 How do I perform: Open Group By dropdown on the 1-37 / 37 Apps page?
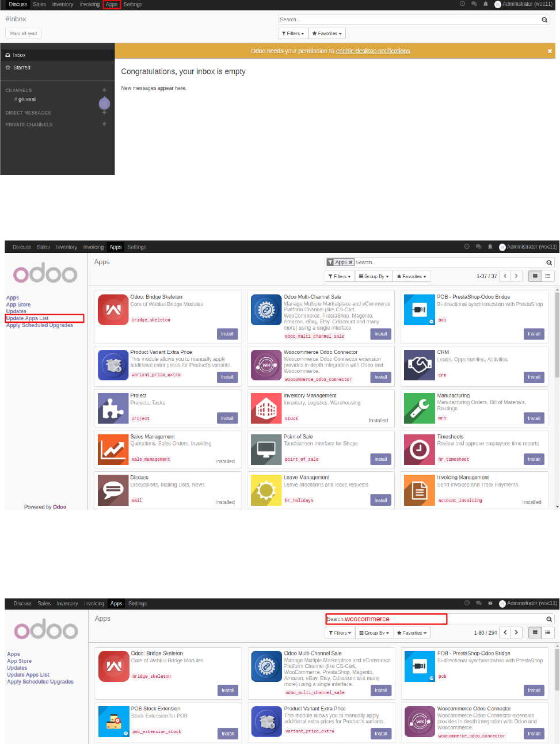pyautogui.click(x=374, y=276)
